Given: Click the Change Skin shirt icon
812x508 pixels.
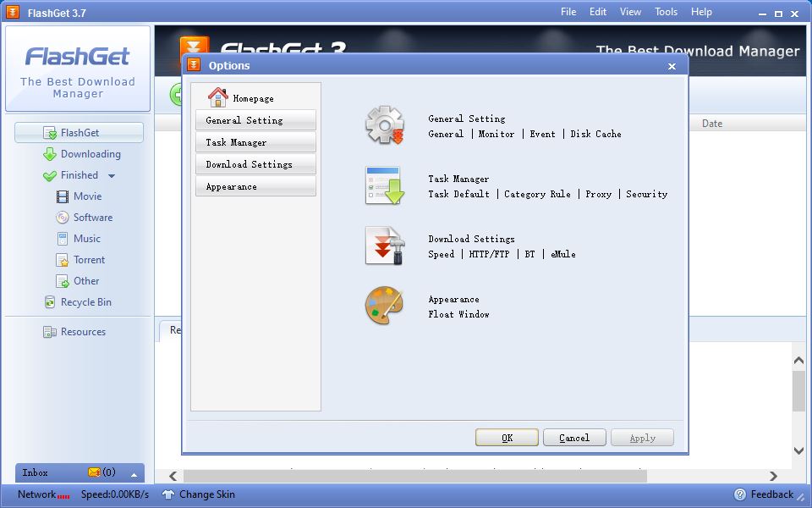Looking at the screenshot, I should pyautogui.click(x=168, y=494).
